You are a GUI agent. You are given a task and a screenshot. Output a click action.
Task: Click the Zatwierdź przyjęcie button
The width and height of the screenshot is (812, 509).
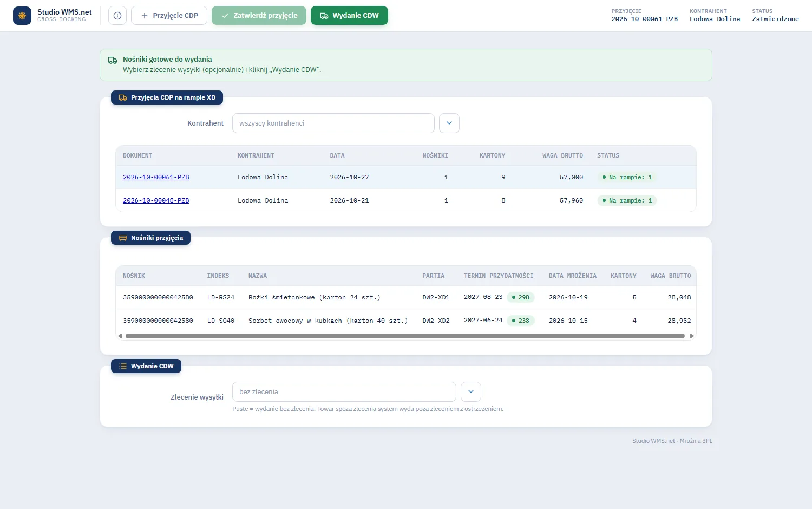coord(259,16)
